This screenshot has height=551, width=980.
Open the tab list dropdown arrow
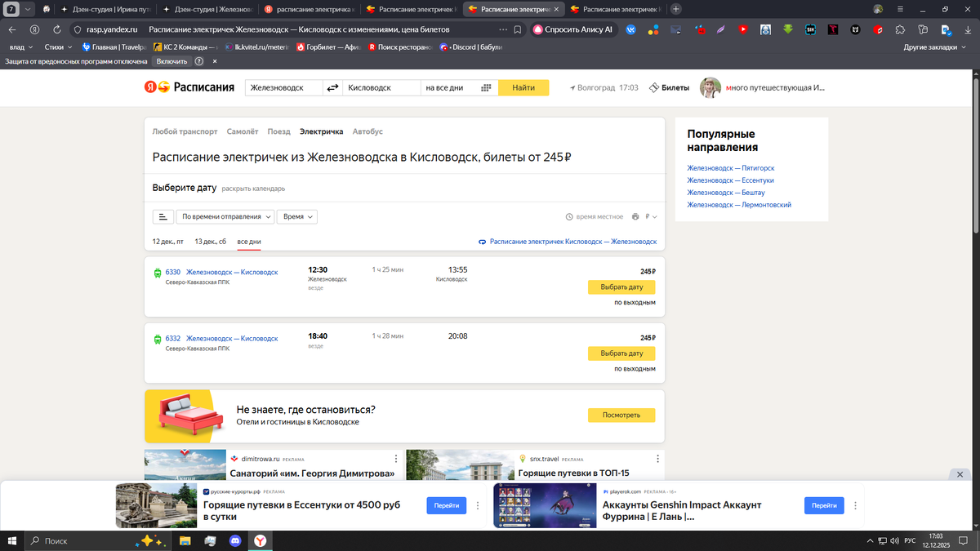pos(29,9)
